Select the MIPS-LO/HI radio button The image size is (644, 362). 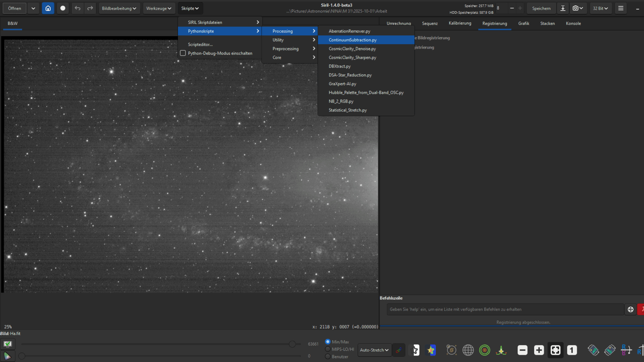328,349
